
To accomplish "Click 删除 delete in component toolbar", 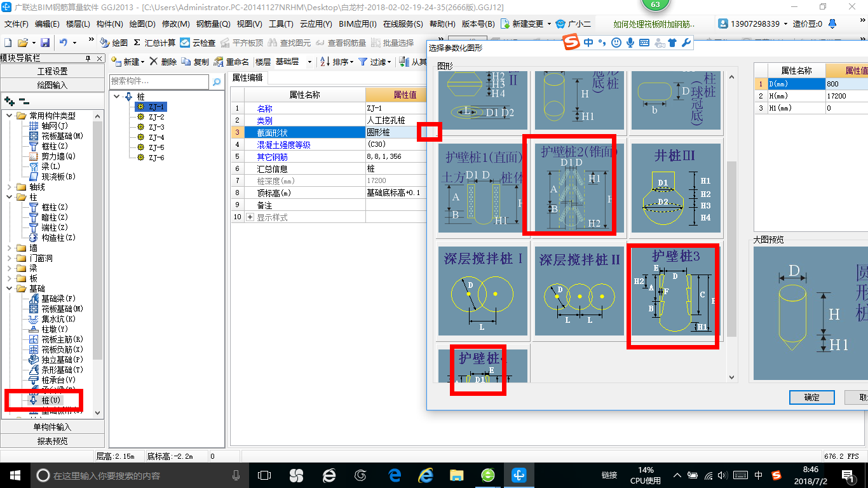I will pyautogui.click(x=163, y=62).
